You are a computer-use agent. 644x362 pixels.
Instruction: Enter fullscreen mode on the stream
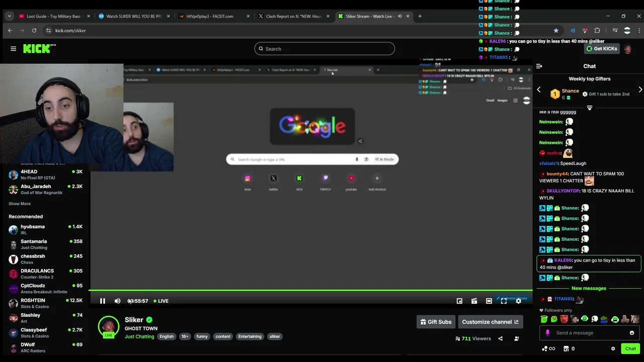[x=504, y=301]
